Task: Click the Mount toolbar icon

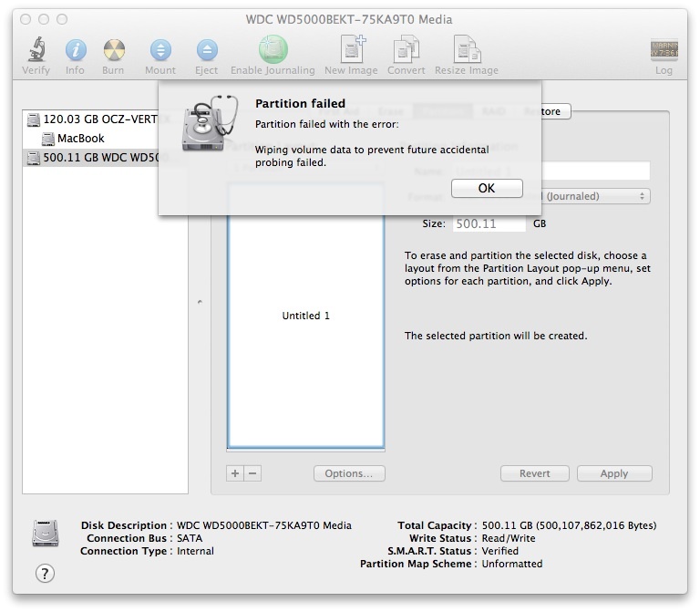Action: click(160, 49)
